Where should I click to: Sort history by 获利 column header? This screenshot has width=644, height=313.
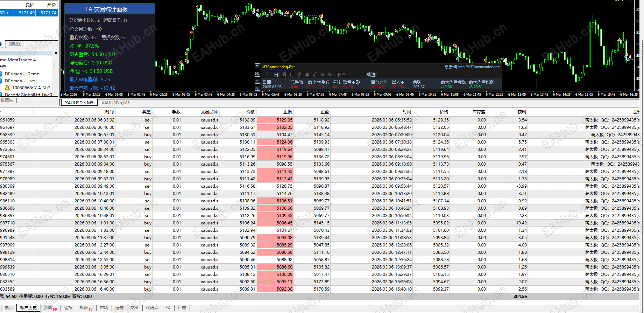coord(508,112)
